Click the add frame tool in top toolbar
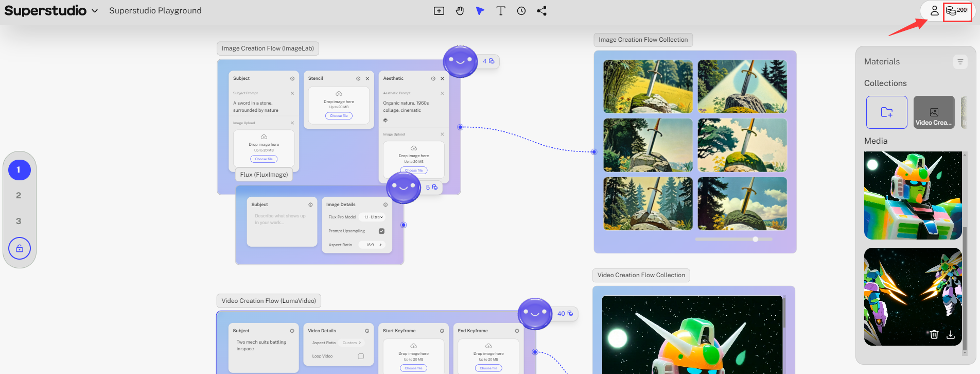 [x=439, y=11]
